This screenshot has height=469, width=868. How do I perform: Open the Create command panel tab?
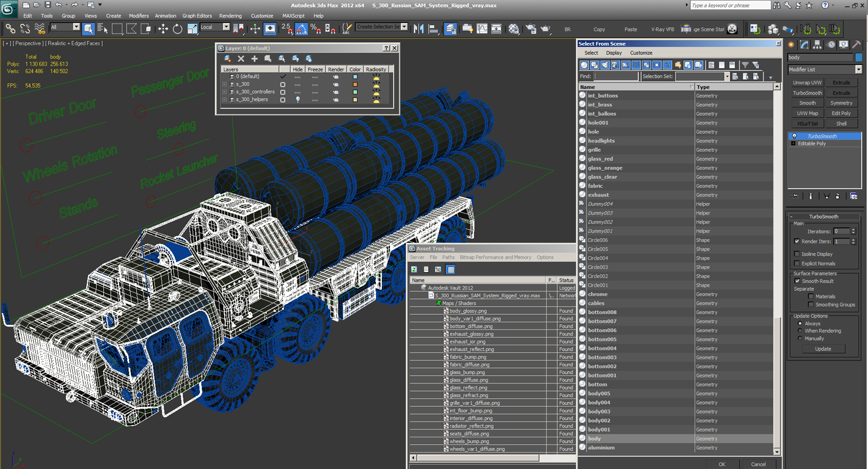792,45
